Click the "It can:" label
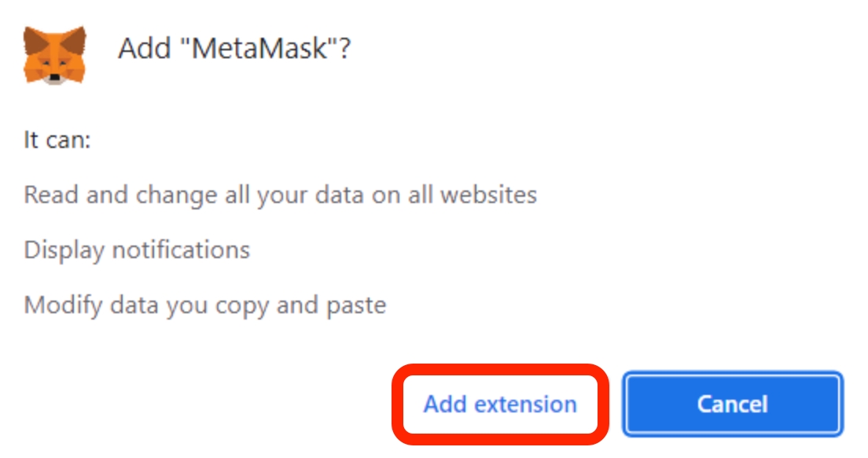868x458 pixels. [57, 141]
